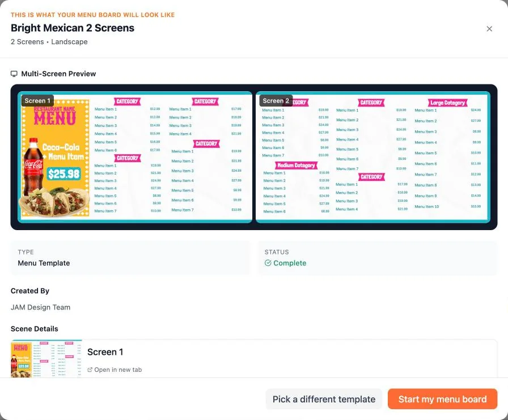Screen dimensions: 508x420
Task: Click the Menu Template type value
Action: coord(44,263)
